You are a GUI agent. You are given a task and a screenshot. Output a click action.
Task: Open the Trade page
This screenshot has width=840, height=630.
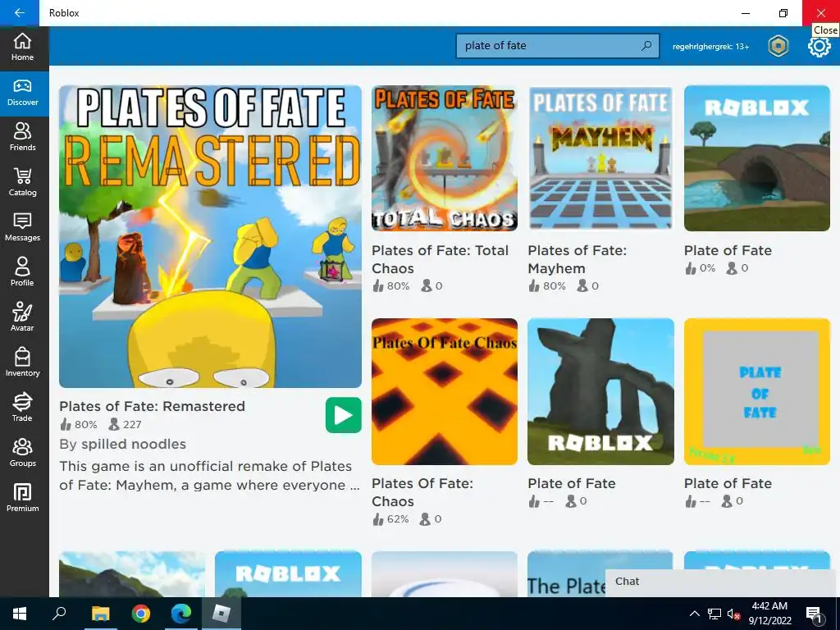point(22,409)
